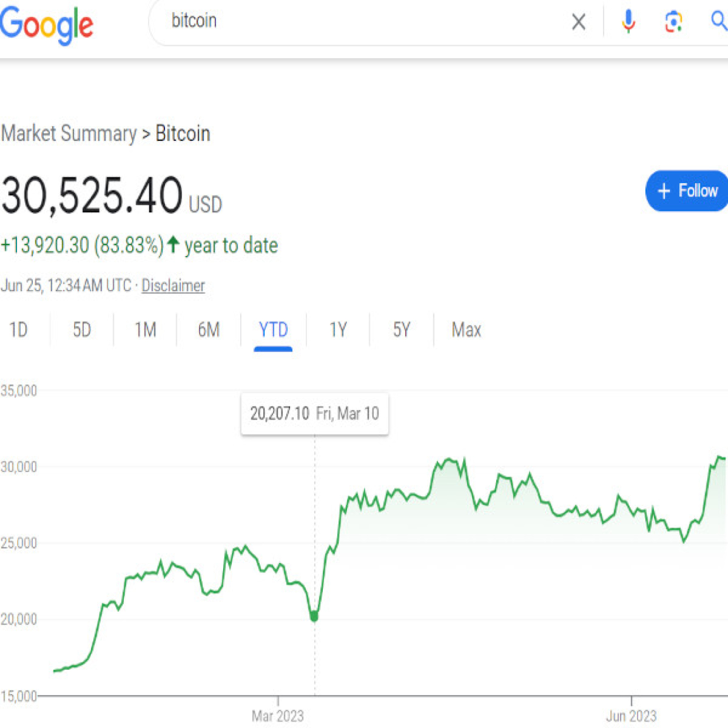The height and width of the screenshot is (728, 728).
Task: Follow Bitcoin with the Follow button
Action: (x=687, y=191)
